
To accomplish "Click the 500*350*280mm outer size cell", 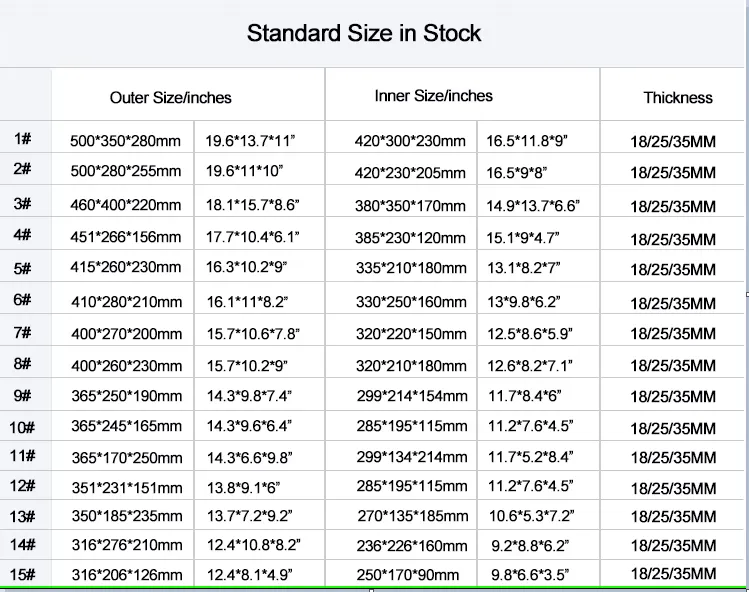I will 123,137.
